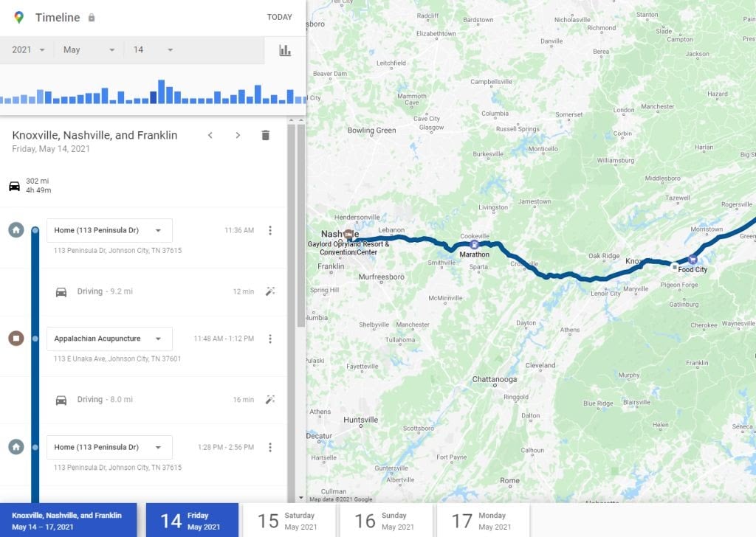
Task: Click the 1:28 PM - 2:56 PM time
Action: [226, 448]
